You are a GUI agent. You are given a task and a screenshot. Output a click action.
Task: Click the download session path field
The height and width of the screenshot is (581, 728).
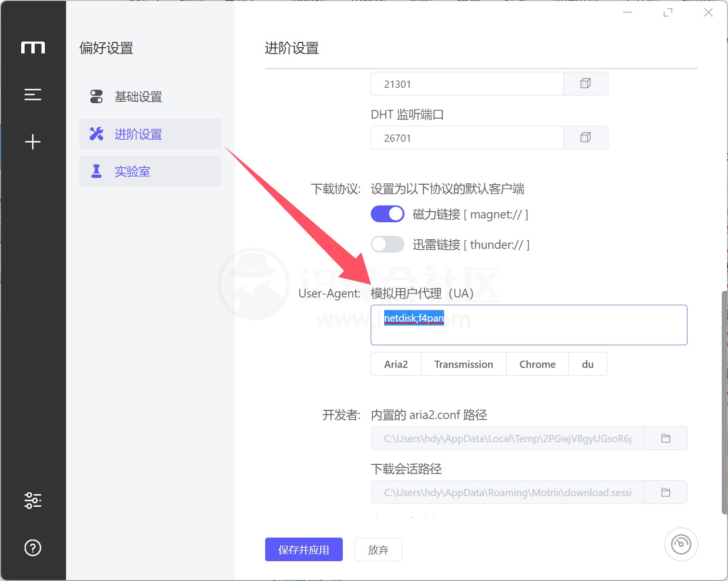pyautogui.click(x=508, y=492)
